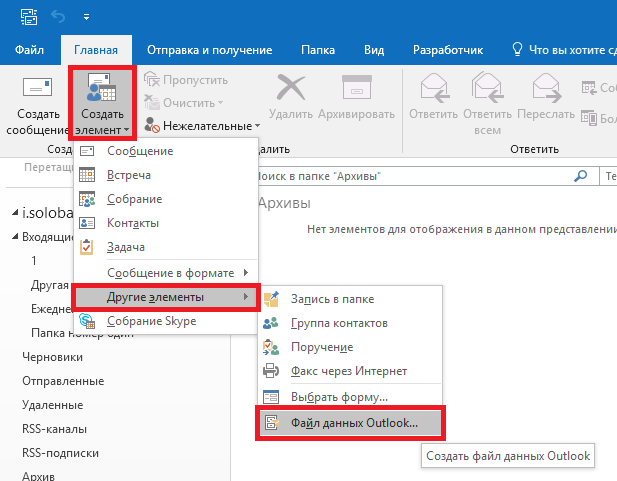
Task: Click the Undo arrow in quick access toolbar
Action: tap(58, 17)
